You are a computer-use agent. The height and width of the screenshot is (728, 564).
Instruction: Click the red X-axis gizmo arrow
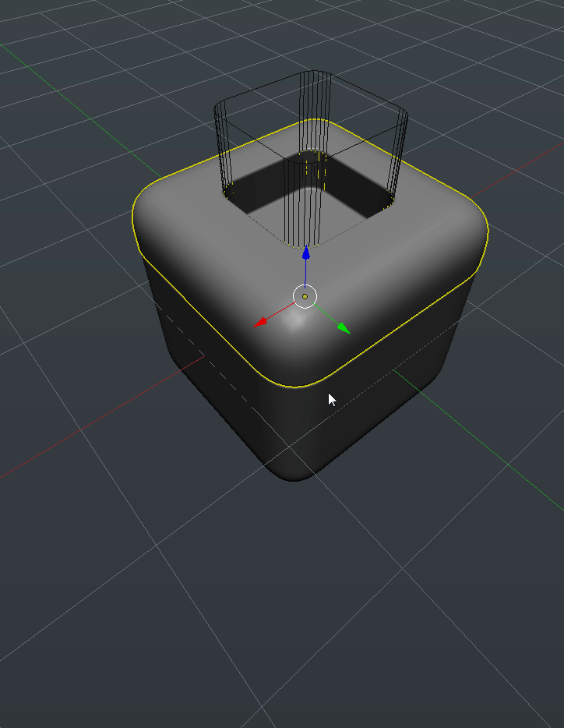coord(262,321)
